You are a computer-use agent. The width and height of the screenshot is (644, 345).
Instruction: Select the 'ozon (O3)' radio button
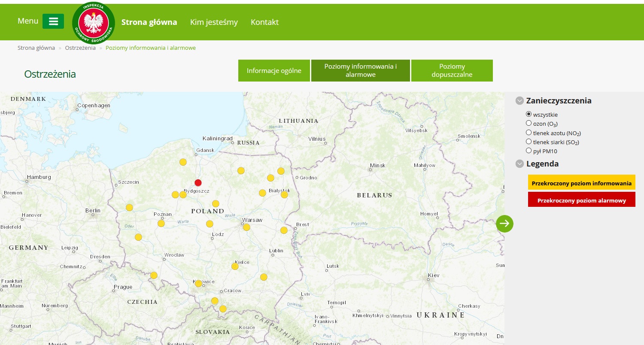(x=529, y=123)
